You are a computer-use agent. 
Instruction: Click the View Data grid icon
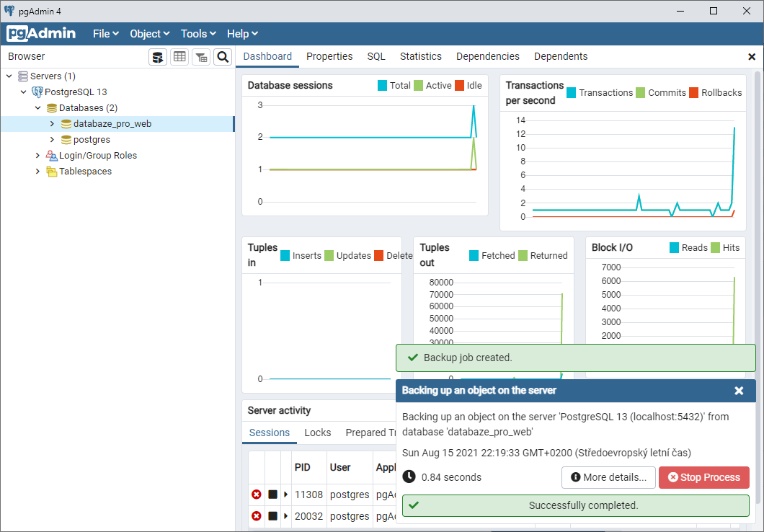point(179,56)
